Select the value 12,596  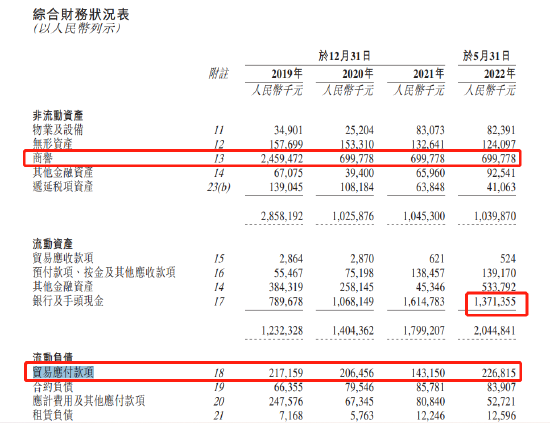point(501,416)
